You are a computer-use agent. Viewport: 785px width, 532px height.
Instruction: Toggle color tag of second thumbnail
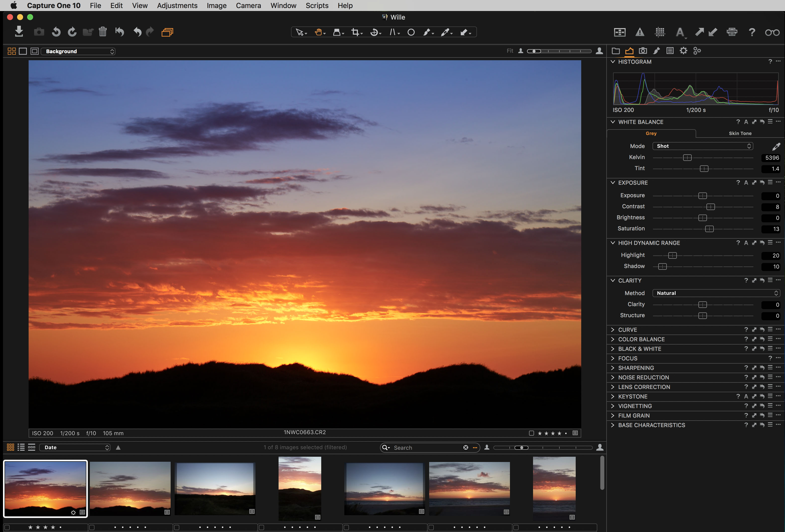coord(92,527)
